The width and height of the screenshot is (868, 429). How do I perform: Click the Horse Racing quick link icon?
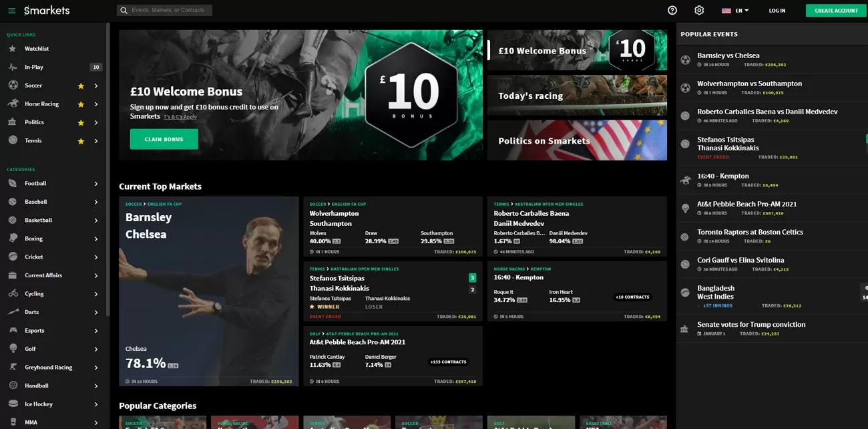[x=13, y=104]
